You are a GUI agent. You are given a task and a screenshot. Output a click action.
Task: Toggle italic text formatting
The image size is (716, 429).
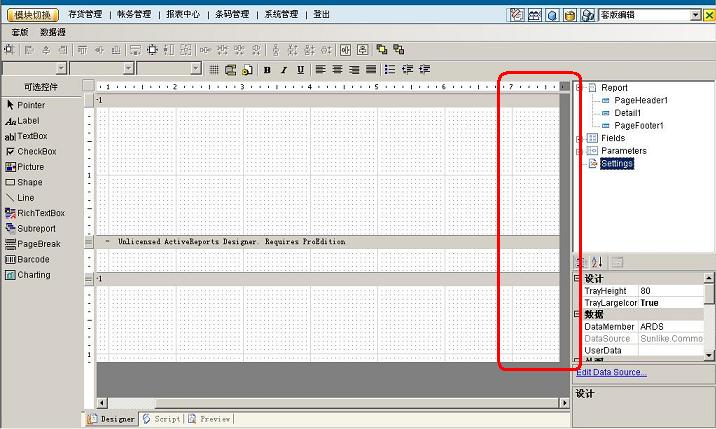point(284,69)
